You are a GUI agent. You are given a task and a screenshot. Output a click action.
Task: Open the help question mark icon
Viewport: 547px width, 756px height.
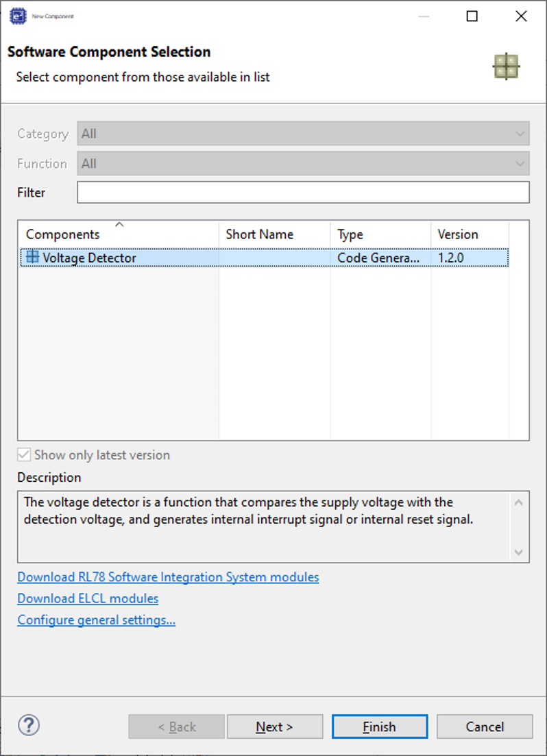coord(29,725)
